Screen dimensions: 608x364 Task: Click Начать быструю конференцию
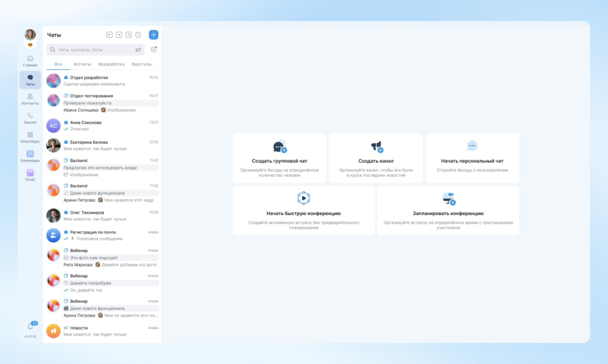click(x=303, y=211)
